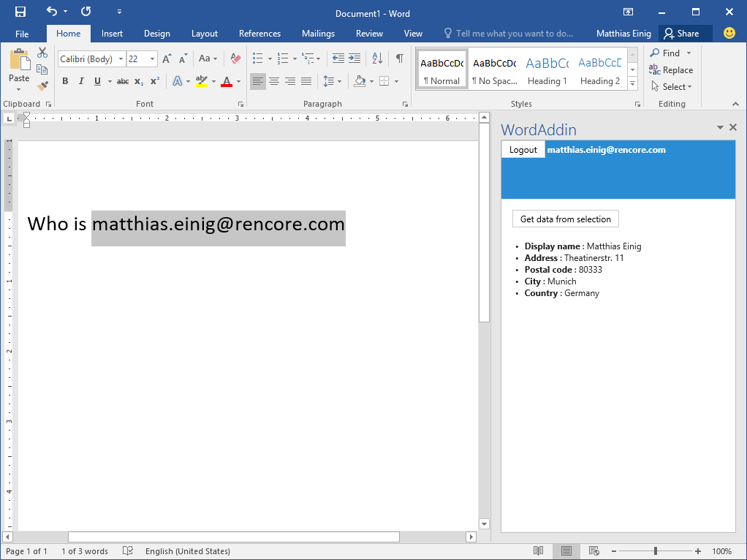
Task: Apply subscript formatting
Action: (139, 81)
